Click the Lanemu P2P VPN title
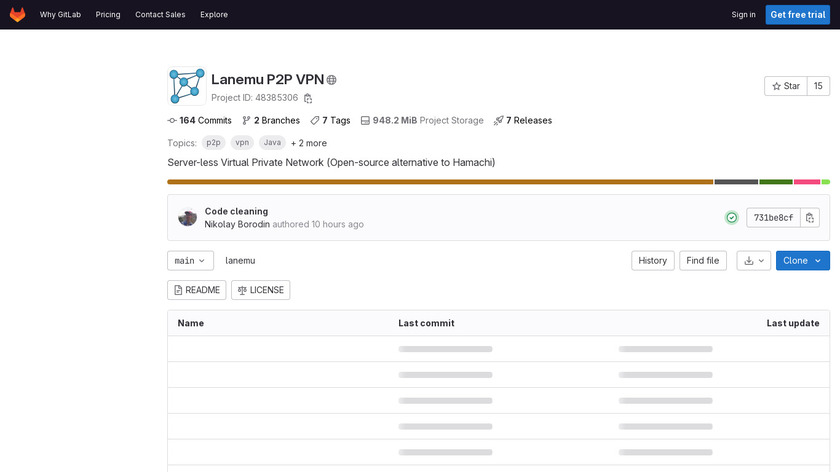Screen dimensions: 840x472 tap(267, 79)
